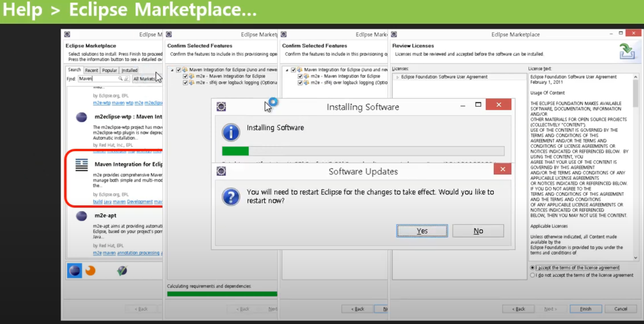Click the Eclipse icon in the leftmost Marketplace title bar

[67, 34]
